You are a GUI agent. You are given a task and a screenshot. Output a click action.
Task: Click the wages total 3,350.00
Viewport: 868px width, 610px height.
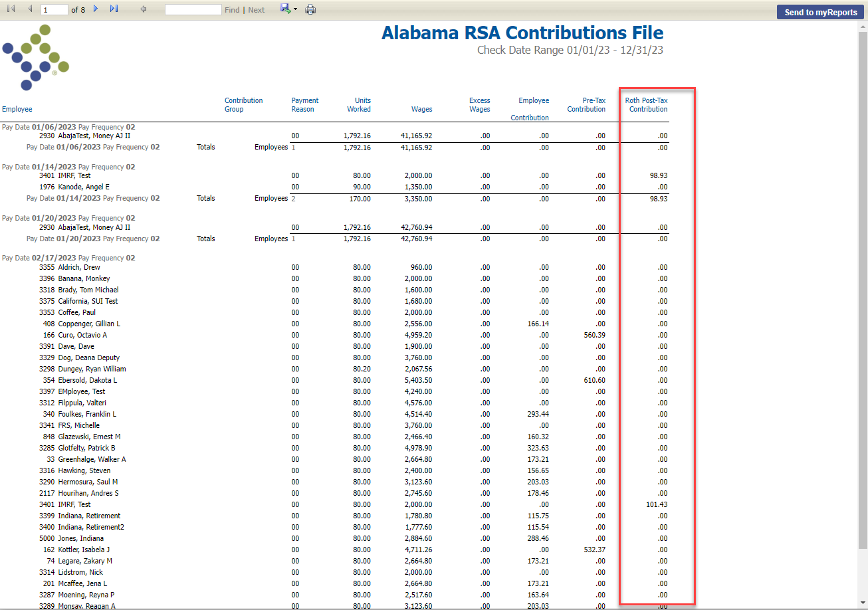pos(418,199)
